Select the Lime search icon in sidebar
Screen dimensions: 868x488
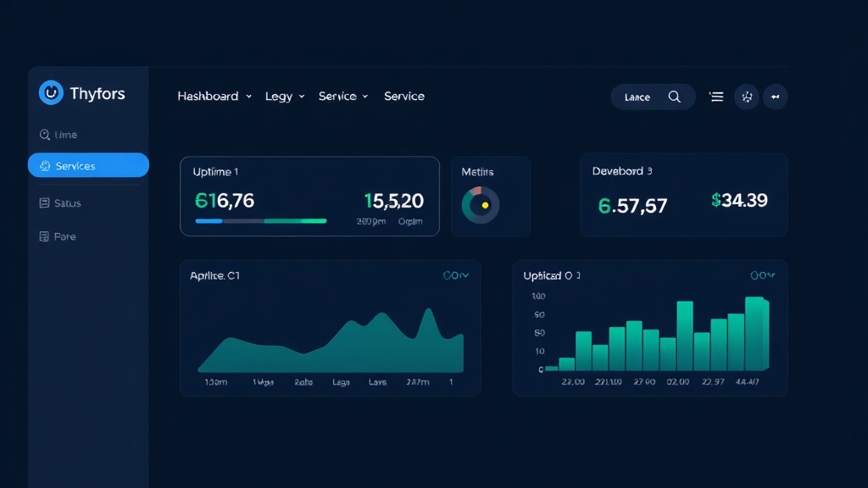tap(44, 135)
